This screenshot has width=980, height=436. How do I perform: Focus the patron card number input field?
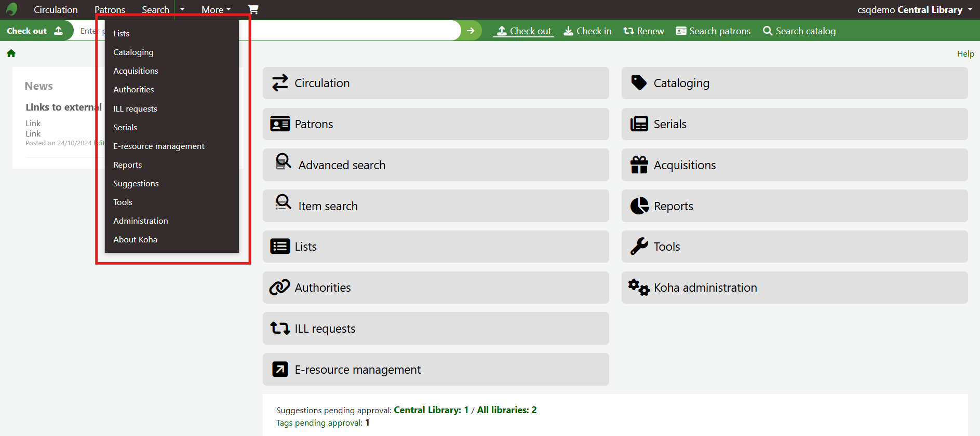pos(267,31)
